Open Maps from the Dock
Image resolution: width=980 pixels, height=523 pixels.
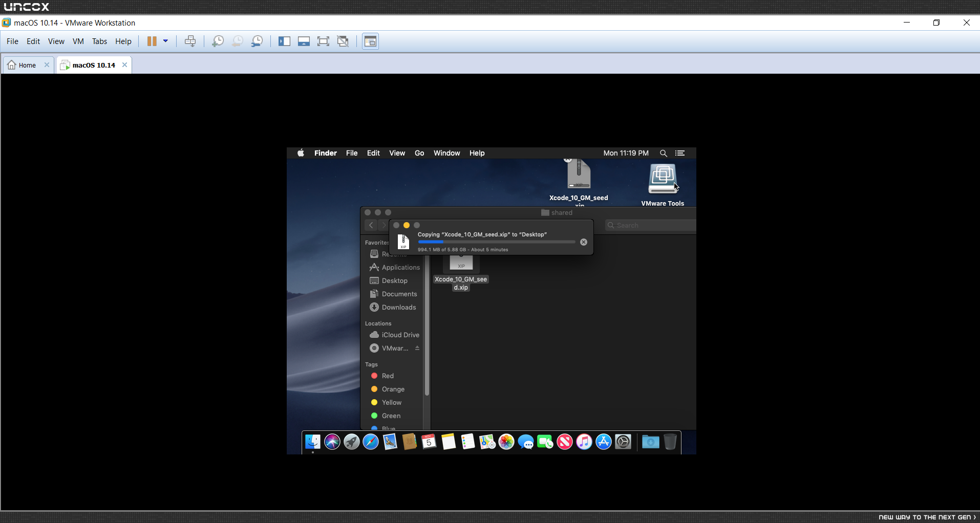pos(487,442)
